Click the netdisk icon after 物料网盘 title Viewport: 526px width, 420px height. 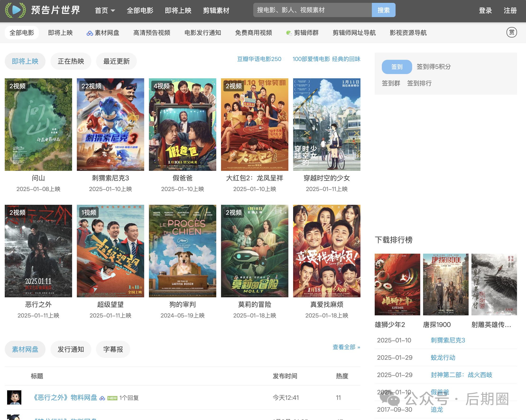(102, 398)
